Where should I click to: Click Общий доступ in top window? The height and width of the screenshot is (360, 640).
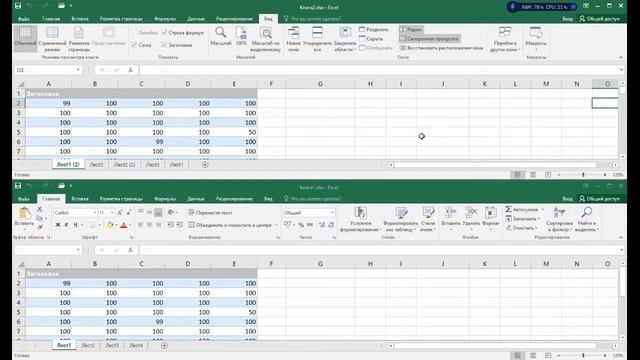pos(599,19)
